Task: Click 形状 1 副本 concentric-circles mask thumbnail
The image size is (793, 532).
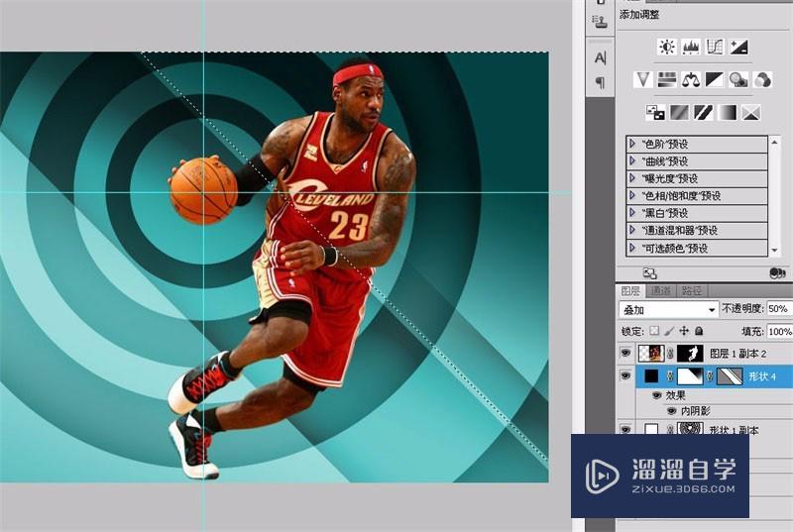Action: (690, 428)
